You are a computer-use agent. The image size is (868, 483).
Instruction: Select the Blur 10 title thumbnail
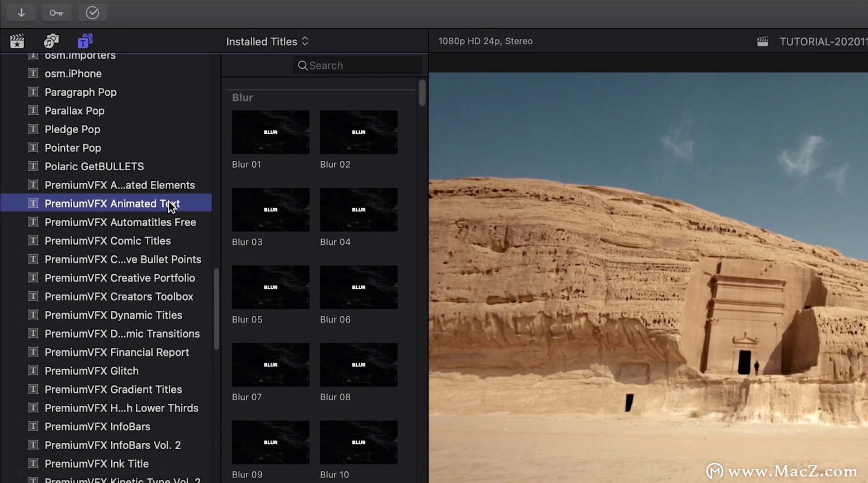click(359, 442)
